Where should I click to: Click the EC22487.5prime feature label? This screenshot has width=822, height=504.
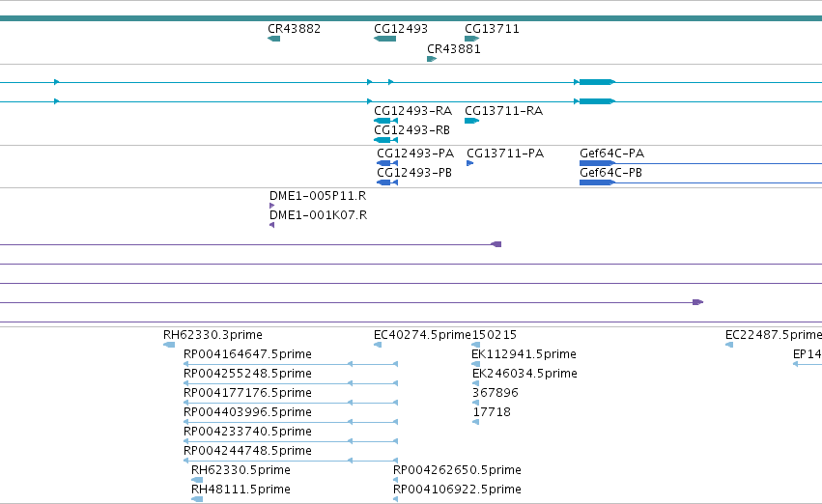774,335
